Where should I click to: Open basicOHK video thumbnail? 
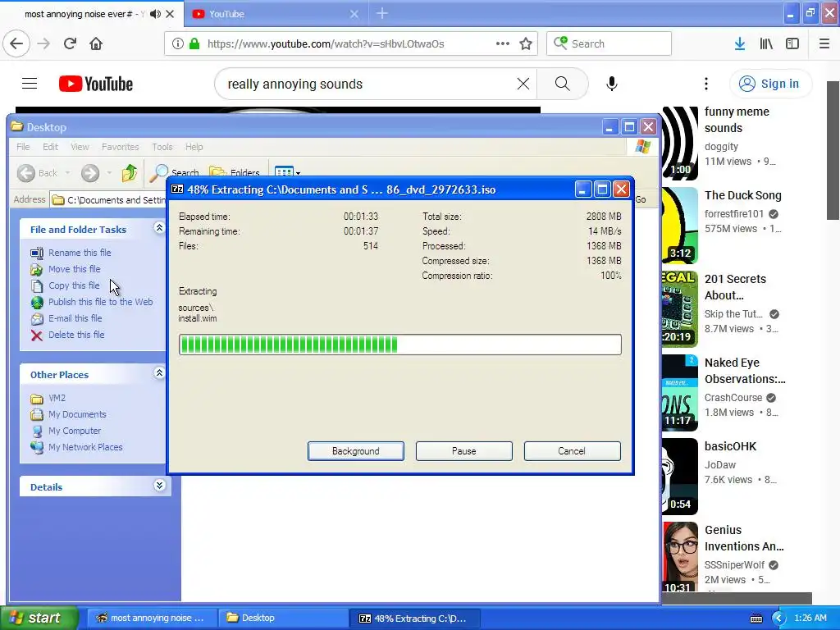[x=680, y=477]
